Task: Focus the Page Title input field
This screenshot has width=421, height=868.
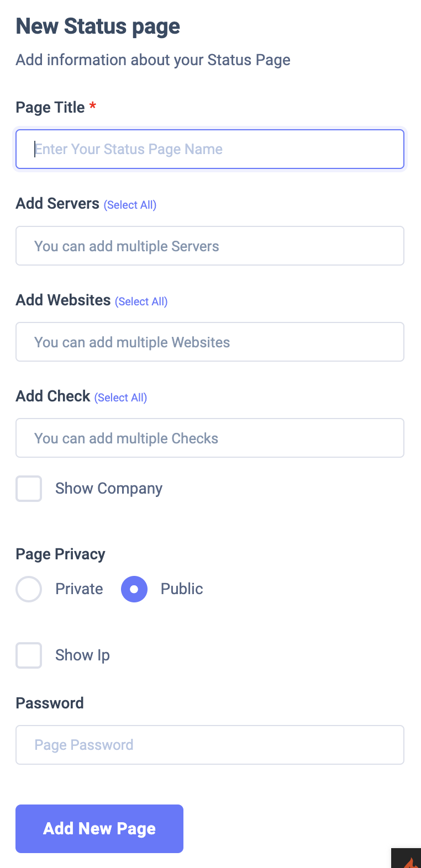Action: (x=210, y=149)
